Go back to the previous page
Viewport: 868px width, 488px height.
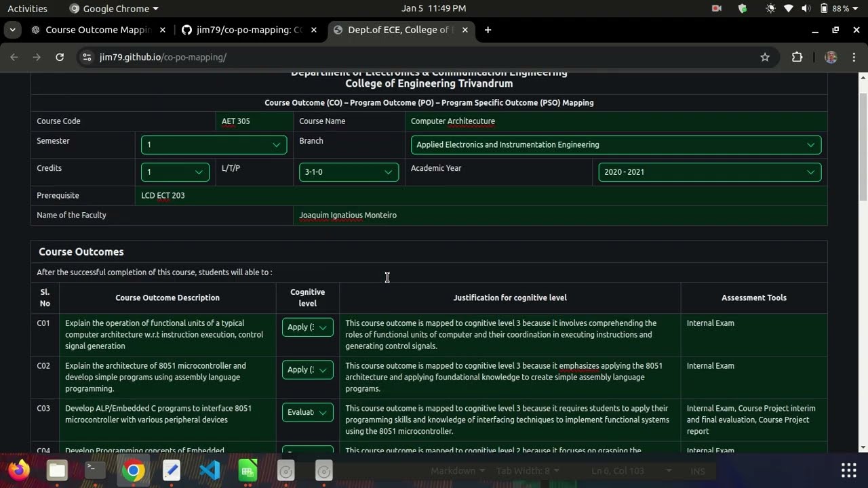pos(14,57)
